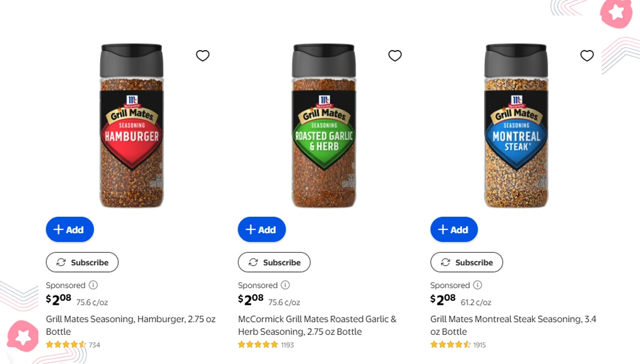Image resolution: width=640 pixels, height=364 pixels.
Task: Open sponsored info for Roasted Garlic & Herb
Action: pyautogui.click(x=284, y=285)
